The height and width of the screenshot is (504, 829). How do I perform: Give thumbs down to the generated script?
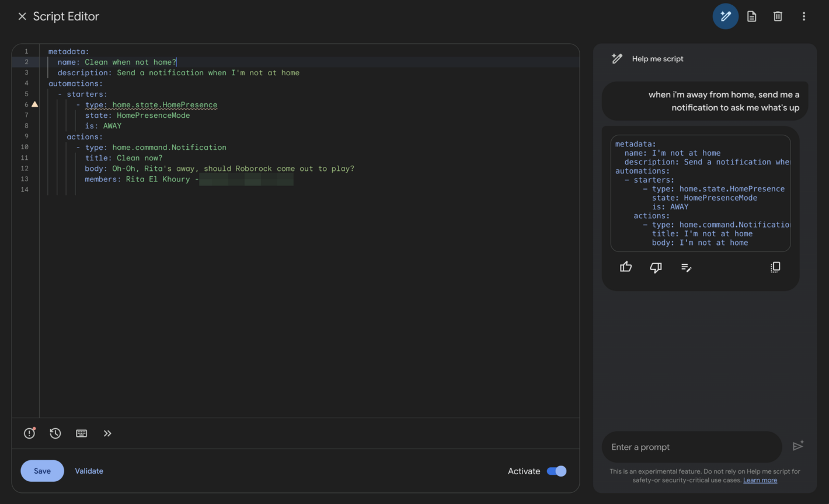pos(656,267)
